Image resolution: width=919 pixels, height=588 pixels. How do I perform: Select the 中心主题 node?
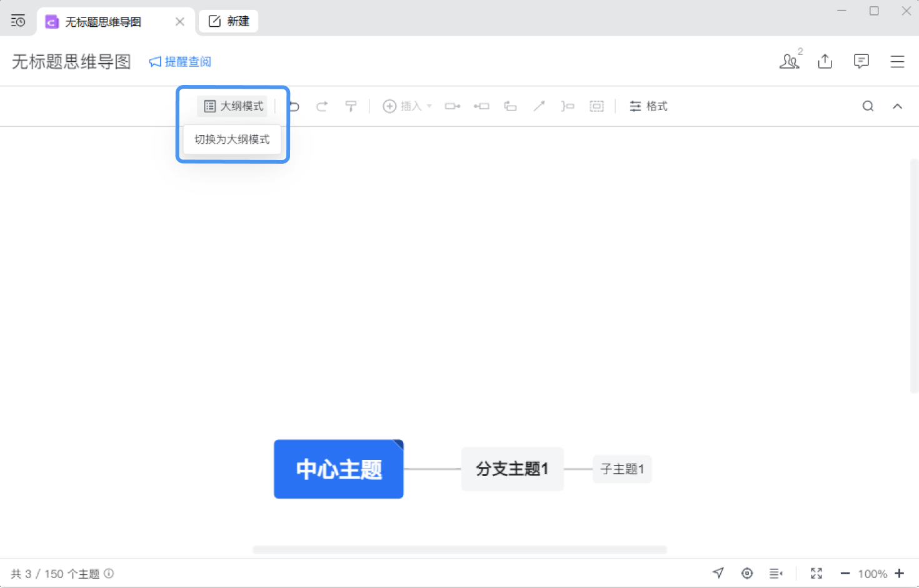coord(339,469)
